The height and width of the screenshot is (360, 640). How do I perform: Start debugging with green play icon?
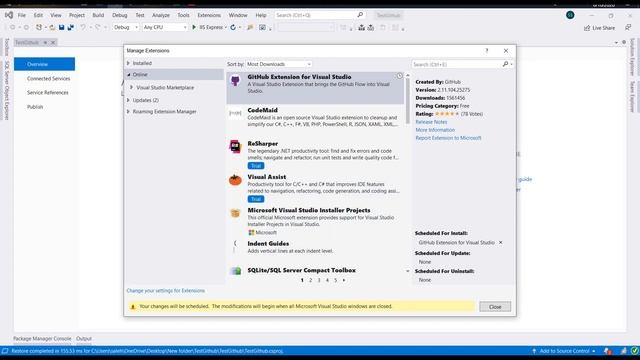194,27
